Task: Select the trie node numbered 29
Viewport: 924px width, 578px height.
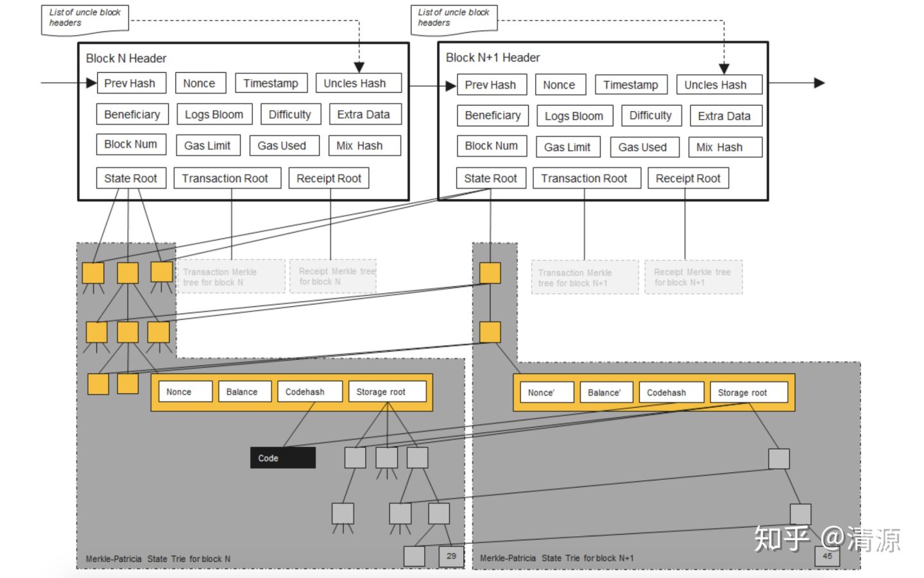Action: coord(451,556)
